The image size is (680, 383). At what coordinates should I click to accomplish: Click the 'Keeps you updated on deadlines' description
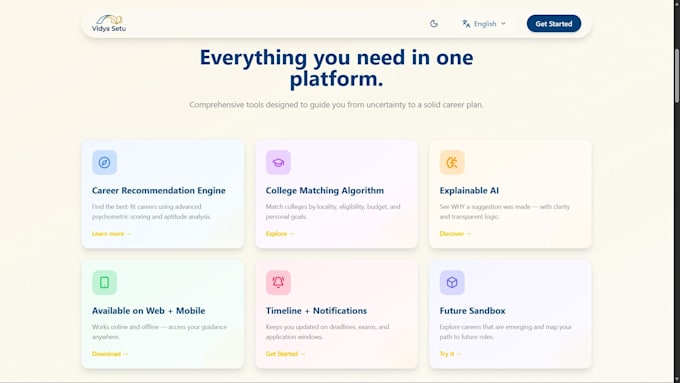327,332
